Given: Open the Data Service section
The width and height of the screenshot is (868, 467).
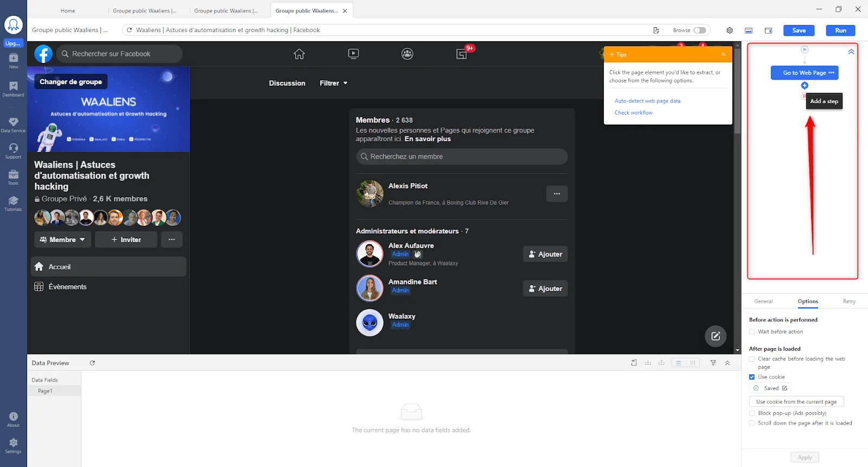Looking at the screenshot, I should 14,125.
